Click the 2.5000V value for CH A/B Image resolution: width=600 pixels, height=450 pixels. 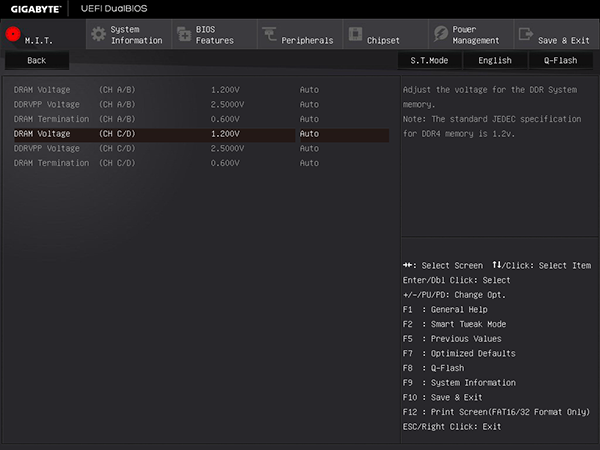pyautogui.click(x=227, y=104)
